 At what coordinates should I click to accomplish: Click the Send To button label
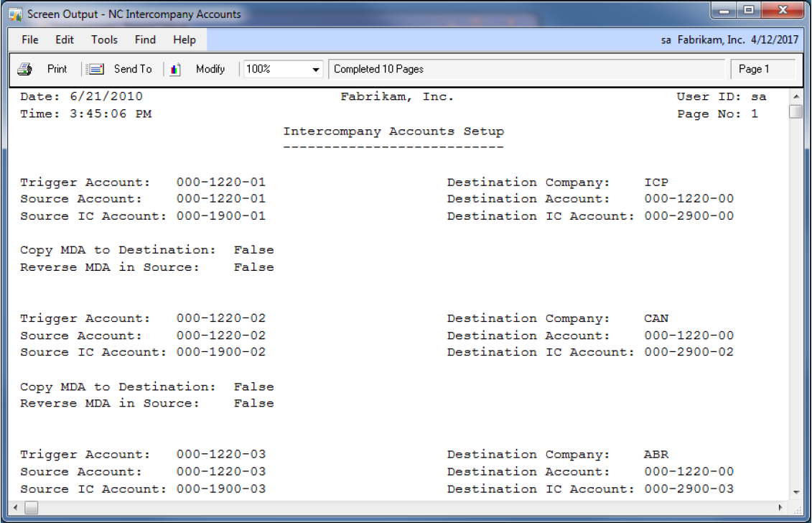click(133, 70)
